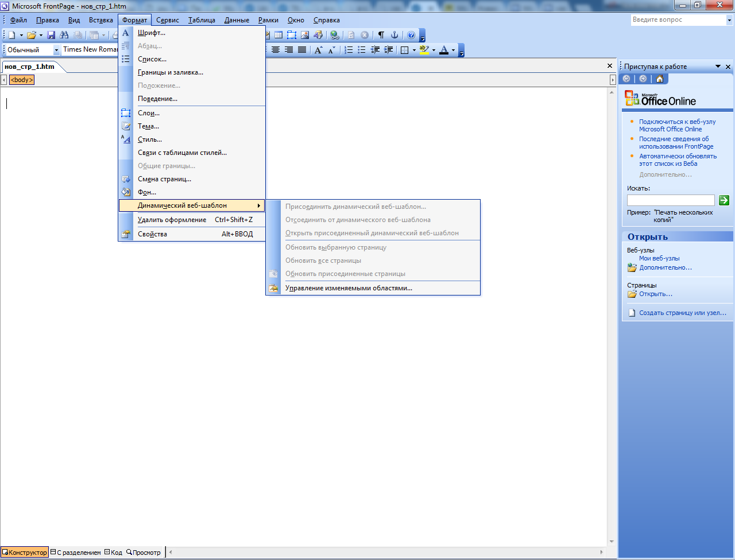Image resolution: width=735 pixels, height=560 pixels.
Task: Click Создать страницу или узел... link
Action: pos(683,313)
